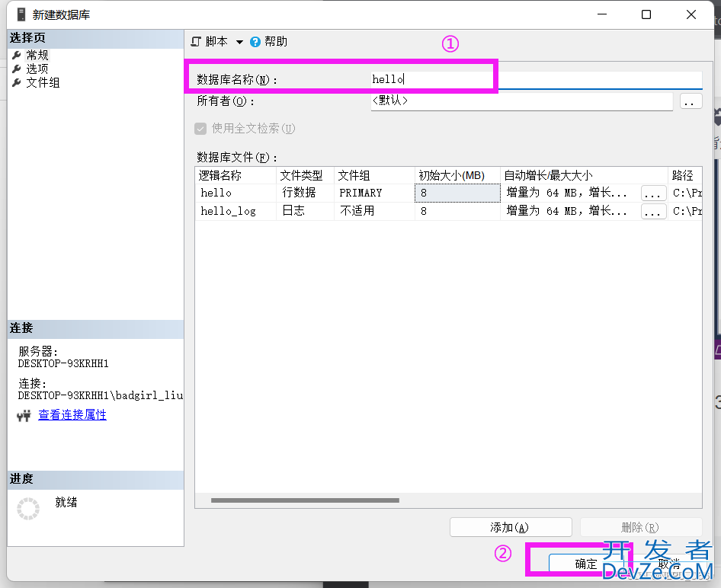Click the disabled 删除(R) button
The height and width of the screenshot is (588, 721).
pos(640,527)
